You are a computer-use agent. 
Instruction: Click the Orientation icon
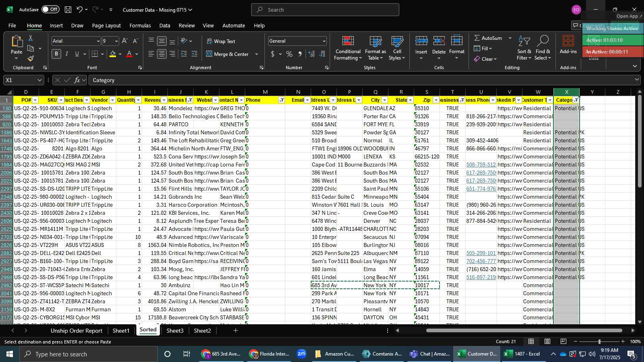coord(184,41)
